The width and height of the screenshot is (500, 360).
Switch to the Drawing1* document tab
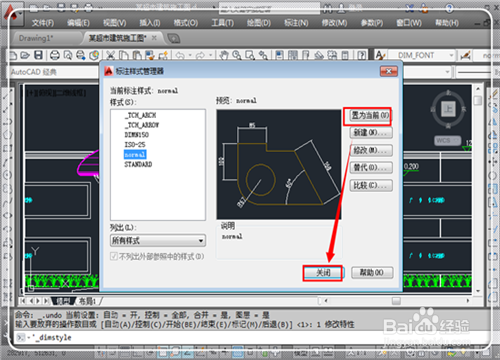[36, 38]
